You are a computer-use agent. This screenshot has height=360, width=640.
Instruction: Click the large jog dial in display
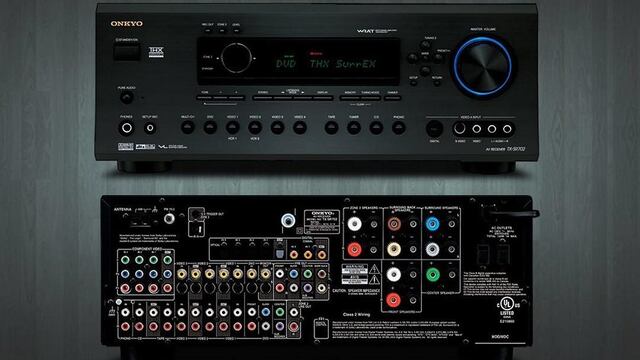pos(236,58)
